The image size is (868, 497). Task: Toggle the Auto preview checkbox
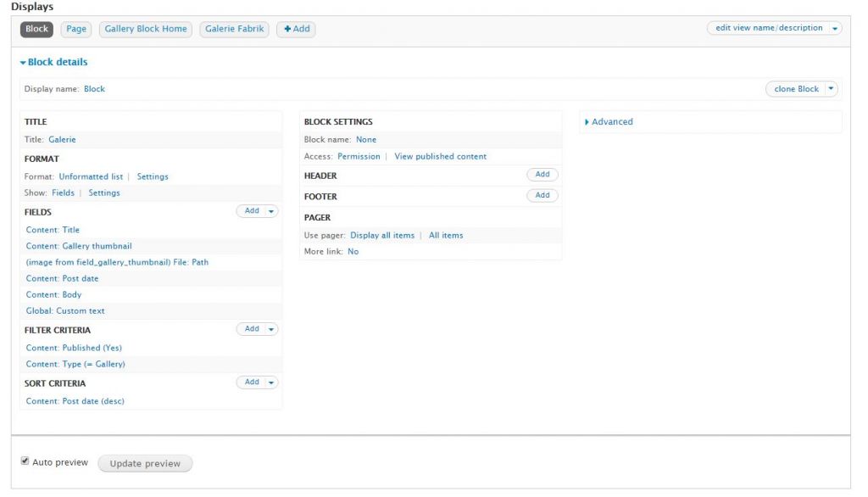(25, 461)
